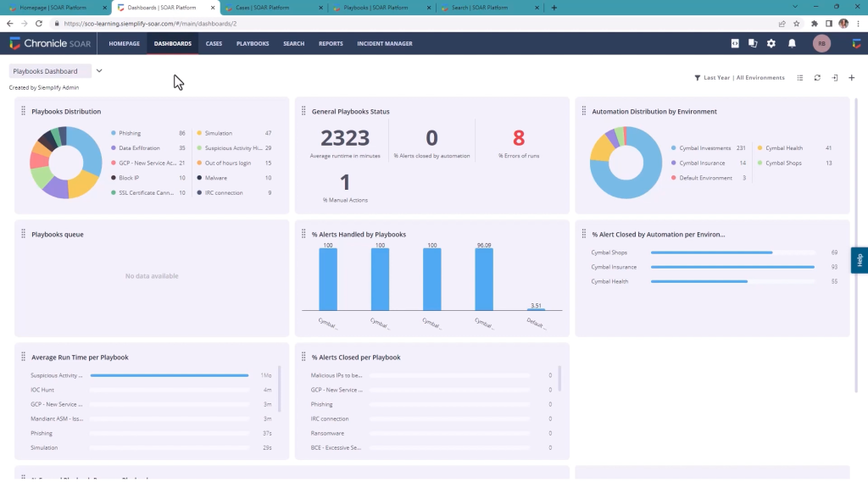Screen dimensions: 868x488
Task: Grab the Playbooks queue drag handle
Action: [x=23, y=234]
